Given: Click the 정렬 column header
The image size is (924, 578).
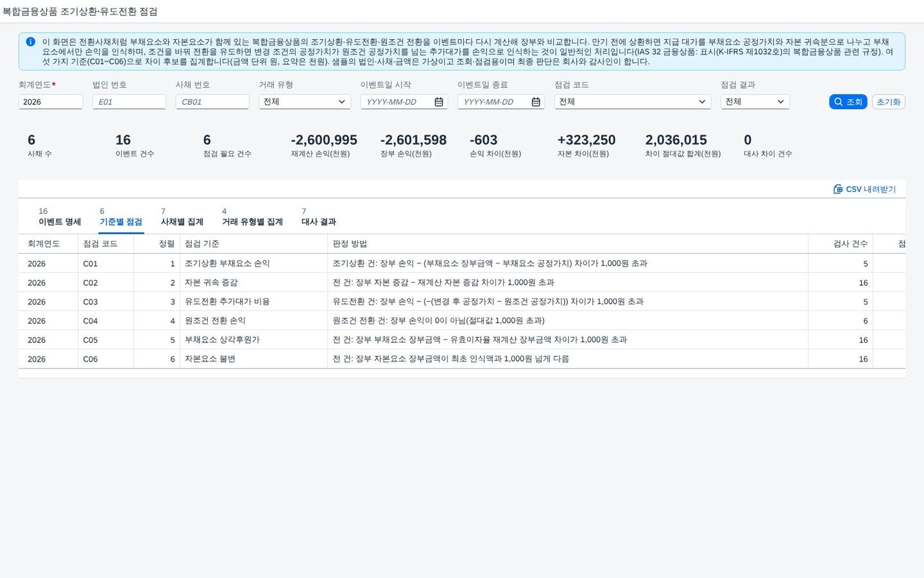Looking at the screenshot, I should 157,244.
